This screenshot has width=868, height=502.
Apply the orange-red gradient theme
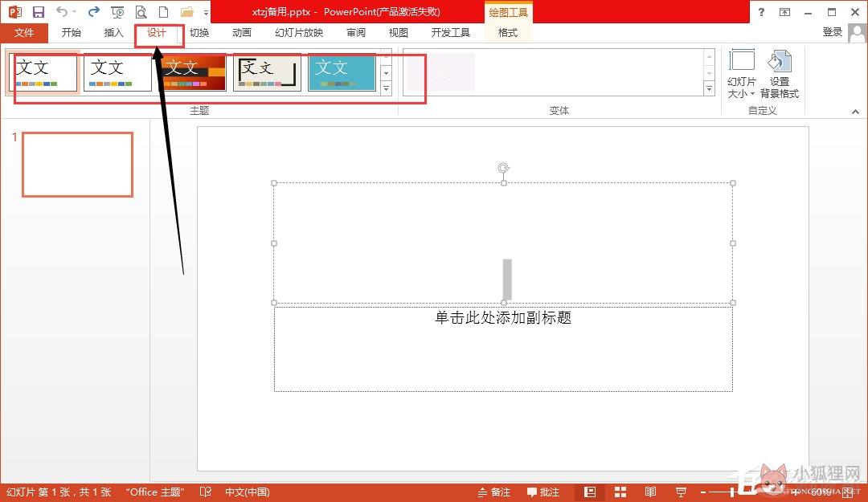click(192, 72)
